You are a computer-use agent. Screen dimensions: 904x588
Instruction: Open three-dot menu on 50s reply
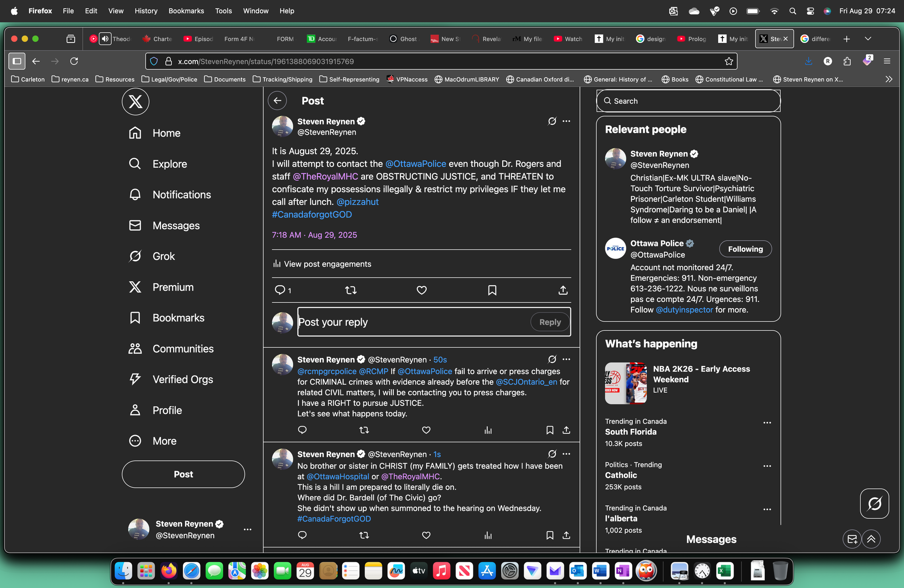(566, 359)
